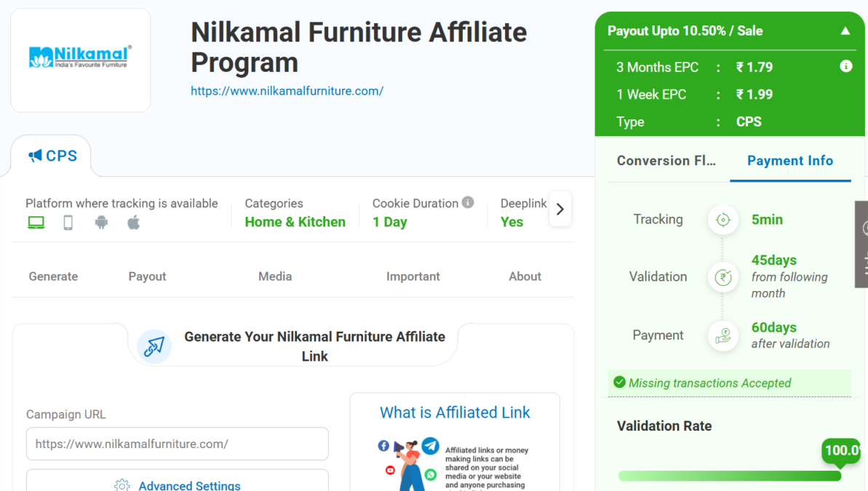Open the Payout tab
The height and width of the screenshot is (491, 868).
click(147, 276)
